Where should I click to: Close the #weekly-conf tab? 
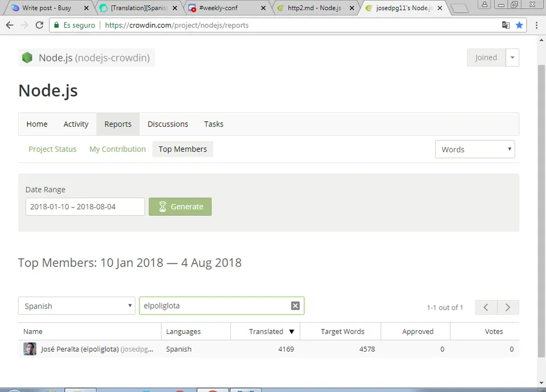click(x=263, y=8)
